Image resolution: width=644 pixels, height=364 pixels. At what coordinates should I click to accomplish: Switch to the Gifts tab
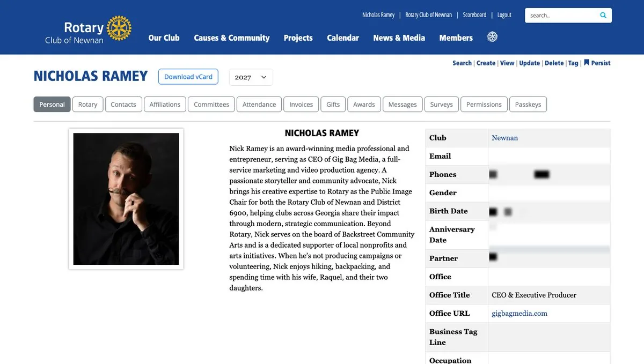333,104
